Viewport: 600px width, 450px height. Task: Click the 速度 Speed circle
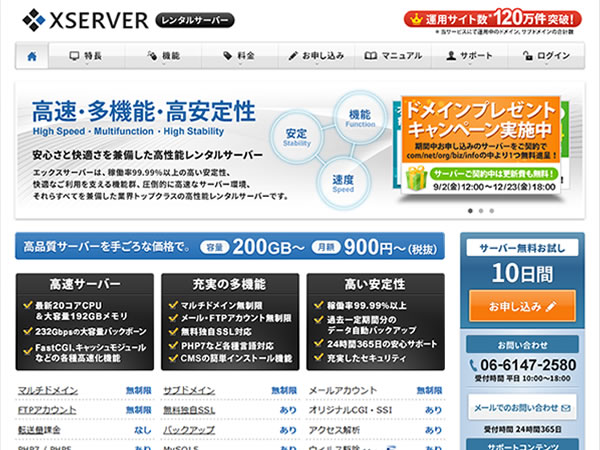[x=343, y=183]
